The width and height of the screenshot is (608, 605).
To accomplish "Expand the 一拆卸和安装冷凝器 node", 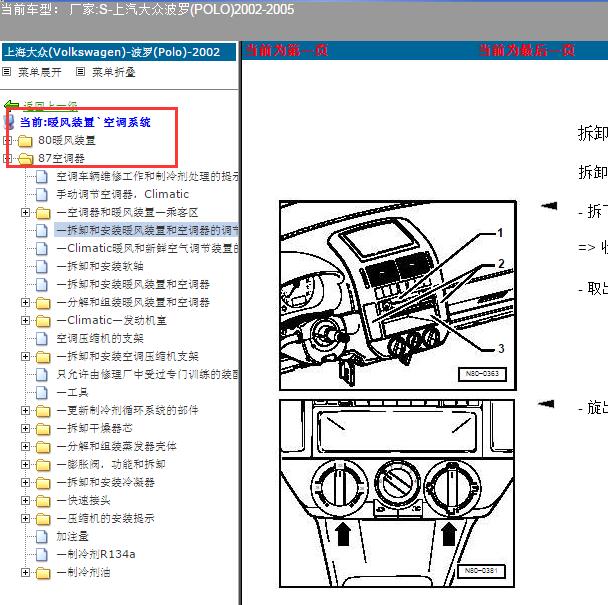I will [x=25, y=482].
